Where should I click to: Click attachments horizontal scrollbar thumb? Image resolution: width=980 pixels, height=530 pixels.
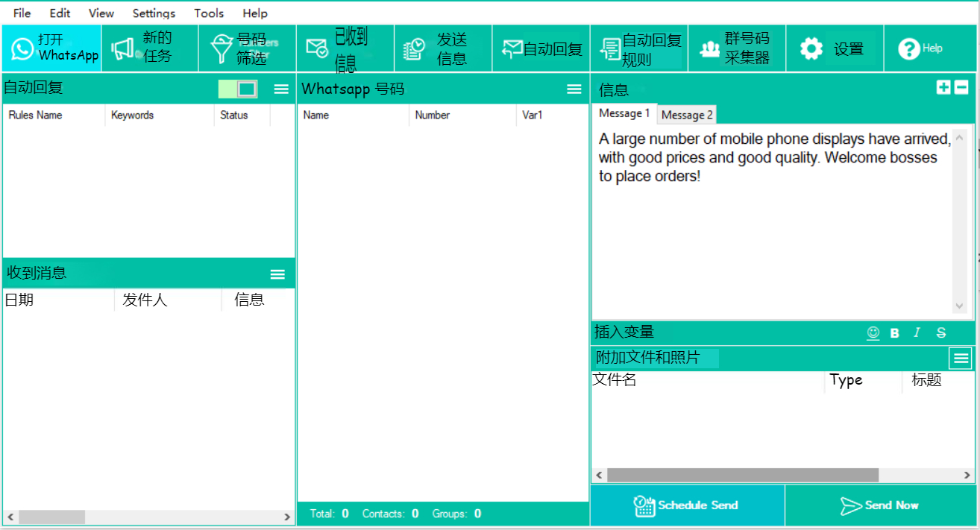click(x=743, y=475)
